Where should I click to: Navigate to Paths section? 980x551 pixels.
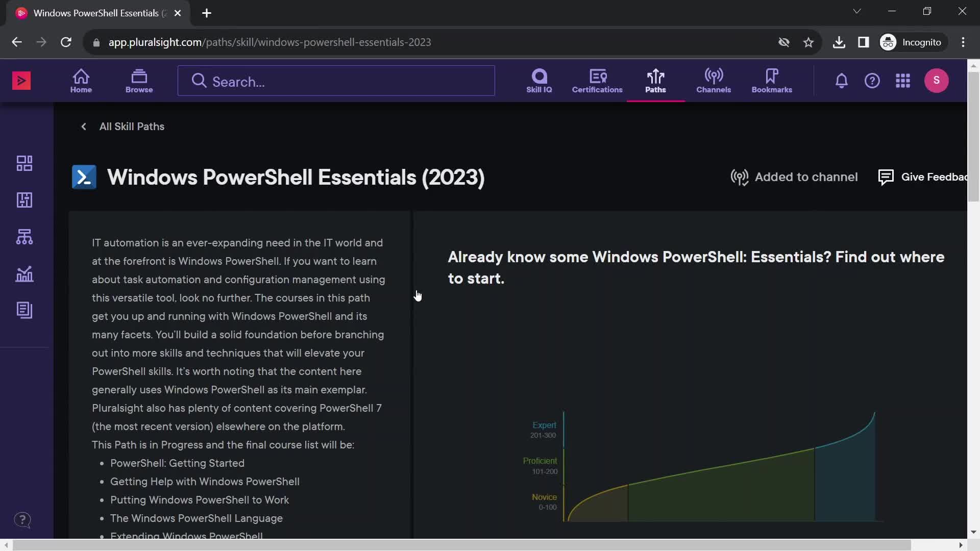[655, 80]
